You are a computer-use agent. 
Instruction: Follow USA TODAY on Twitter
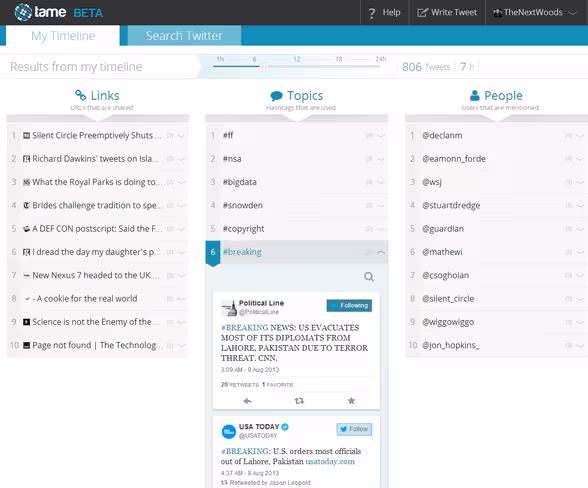pos(354,429)
